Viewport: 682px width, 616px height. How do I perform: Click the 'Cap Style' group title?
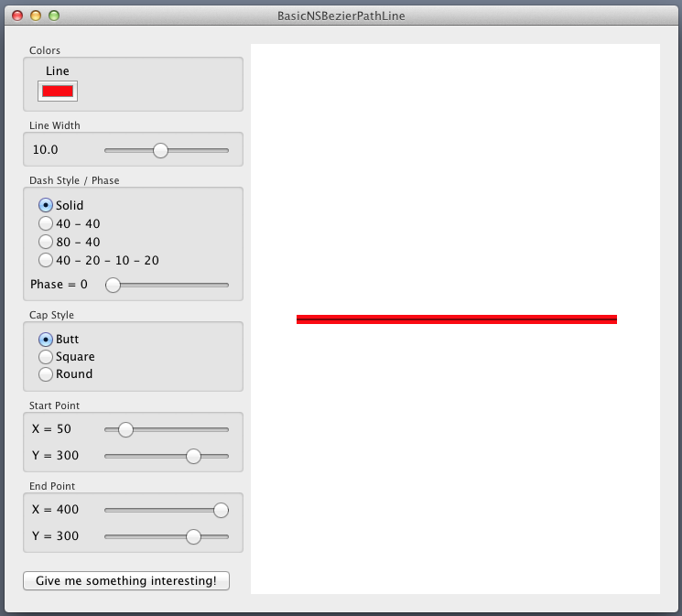tap(52, 315)
